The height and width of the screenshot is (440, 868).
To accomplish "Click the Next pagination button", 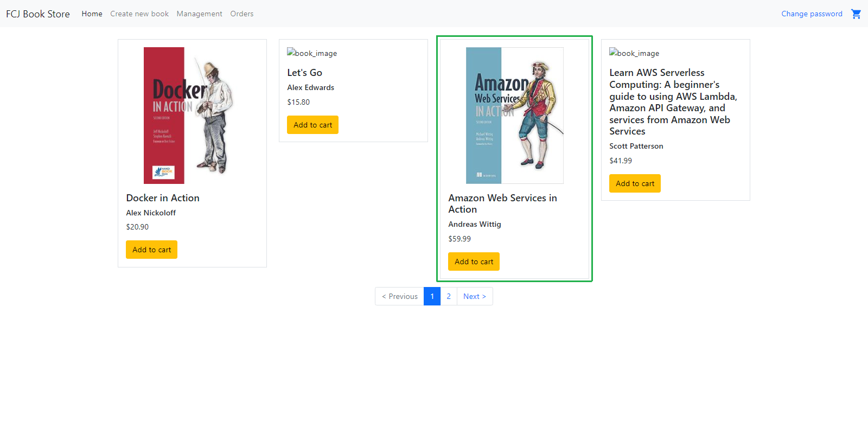I will [x=475, y=296].
